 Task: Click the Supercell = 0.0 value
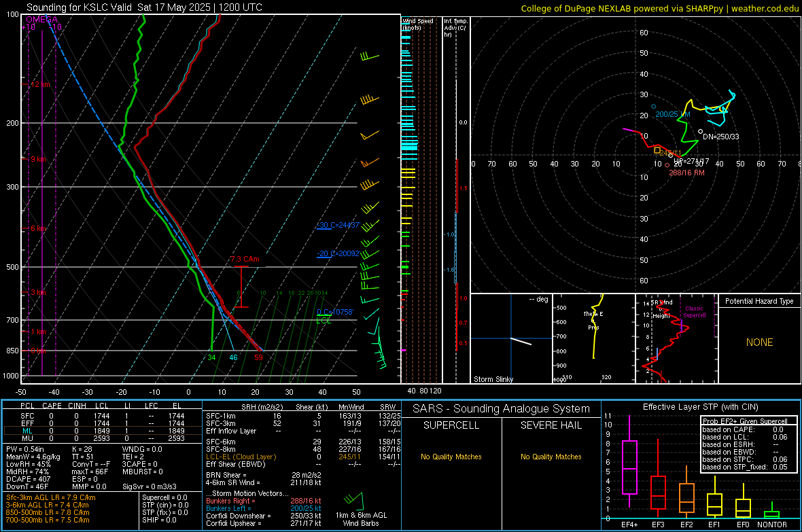point(164,498)
